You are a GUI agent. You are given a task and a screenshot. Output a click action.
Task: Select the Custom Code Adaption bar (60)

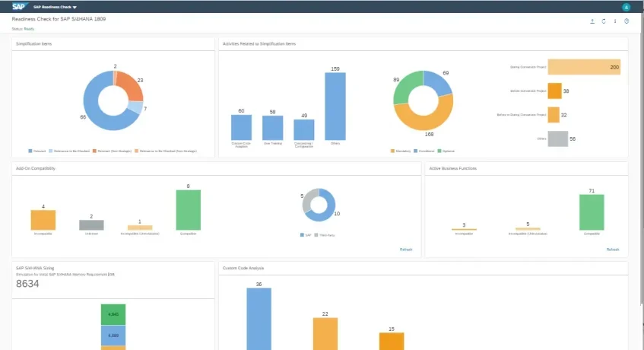click(x=241, y=128)
